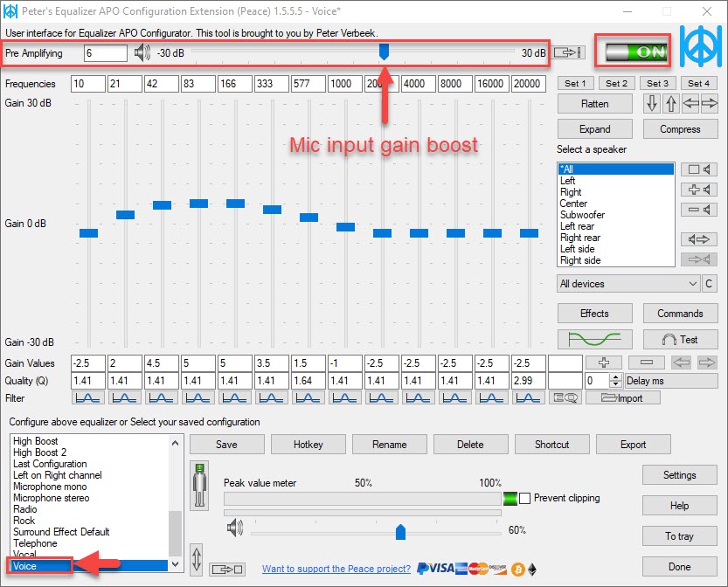This screenshot has width=728, height=587.
Task: Open the equalizer graph curve window
Action: (595, 340)
